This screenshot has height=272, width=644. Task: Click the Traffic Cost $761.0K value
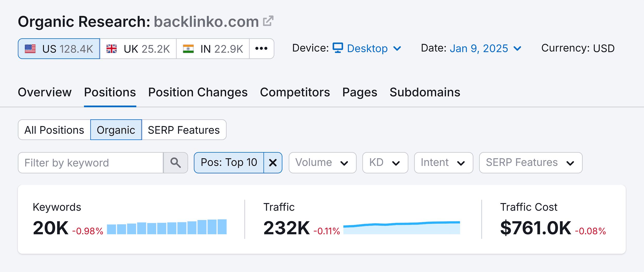click(x=536, y=228)
